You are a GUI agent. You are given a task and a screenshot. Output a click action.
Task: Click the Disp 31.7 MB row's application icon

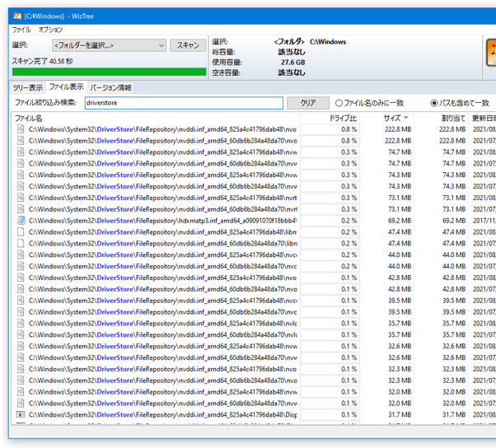21,414
